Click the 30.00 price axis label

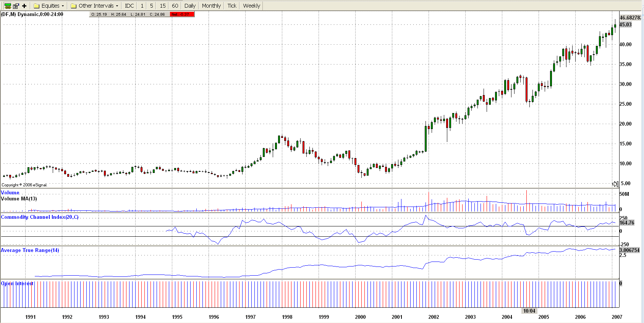click(x=626, y=84)
